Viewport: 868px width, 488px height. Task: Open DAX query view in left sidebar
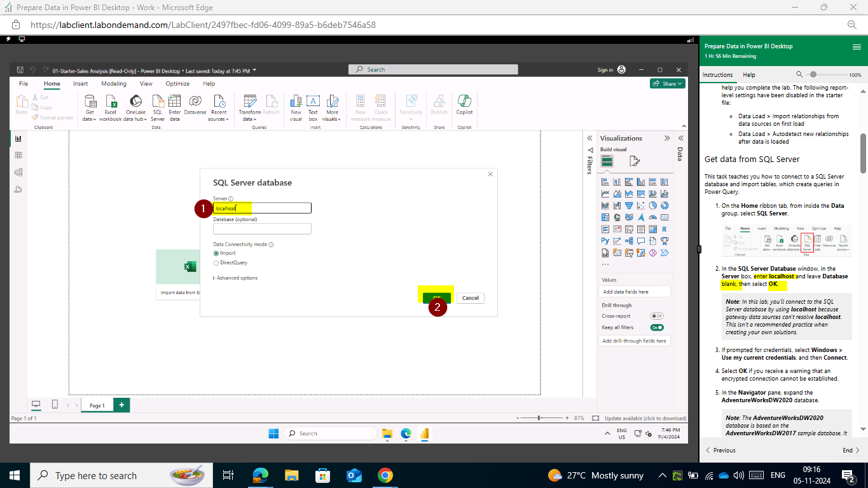[18, 189]
